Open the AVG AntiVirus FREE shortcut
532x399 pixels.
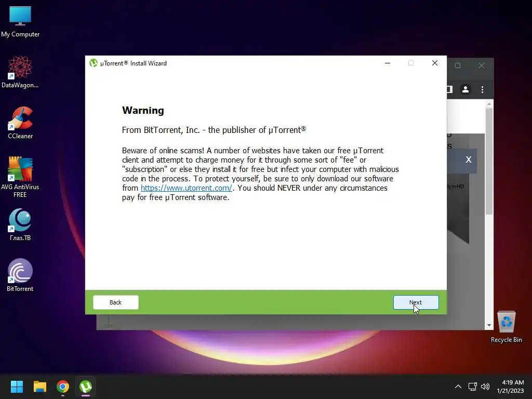[20, 177]
